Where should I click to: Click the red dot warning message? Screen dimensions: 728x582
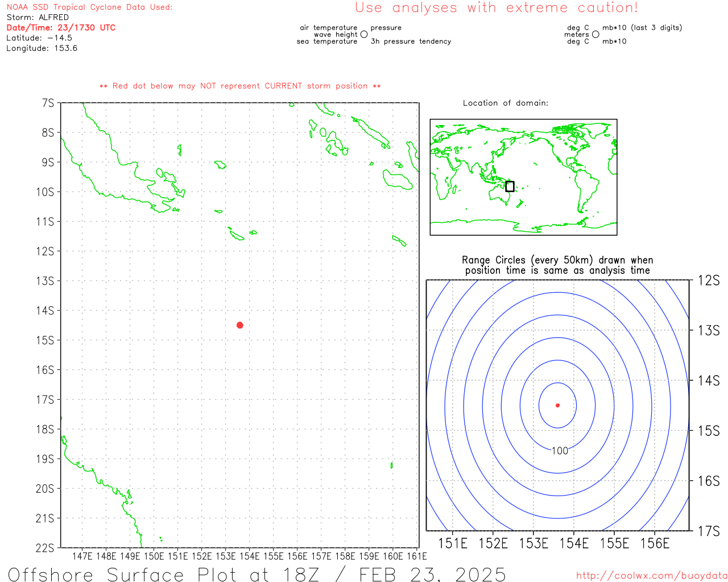point(240,86)
